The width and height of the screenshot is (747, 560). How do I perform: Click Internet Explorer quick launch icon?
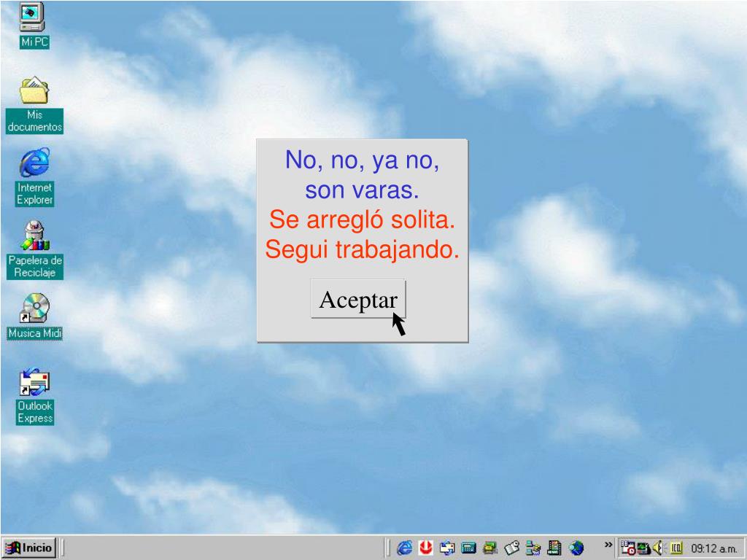click(404, 548)
